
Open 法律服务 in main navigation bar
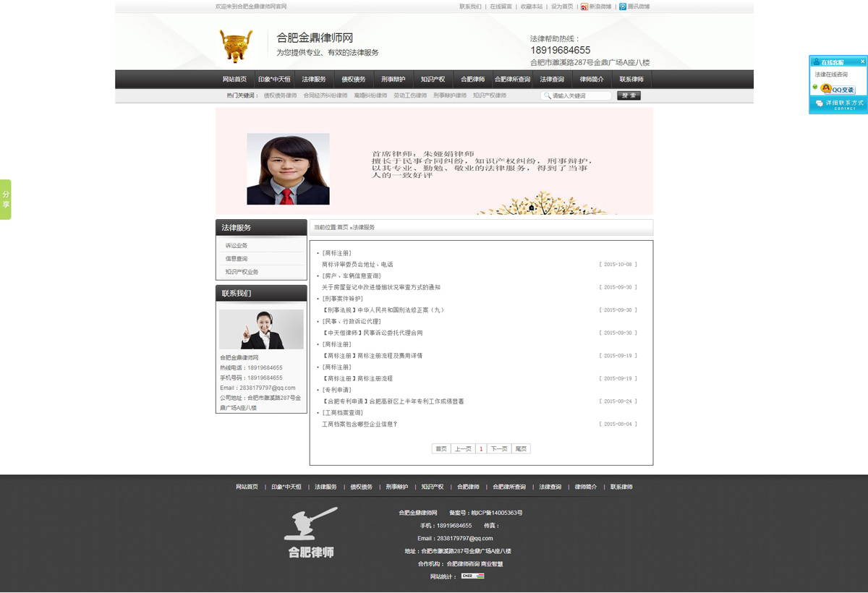(x=314, y=80)
